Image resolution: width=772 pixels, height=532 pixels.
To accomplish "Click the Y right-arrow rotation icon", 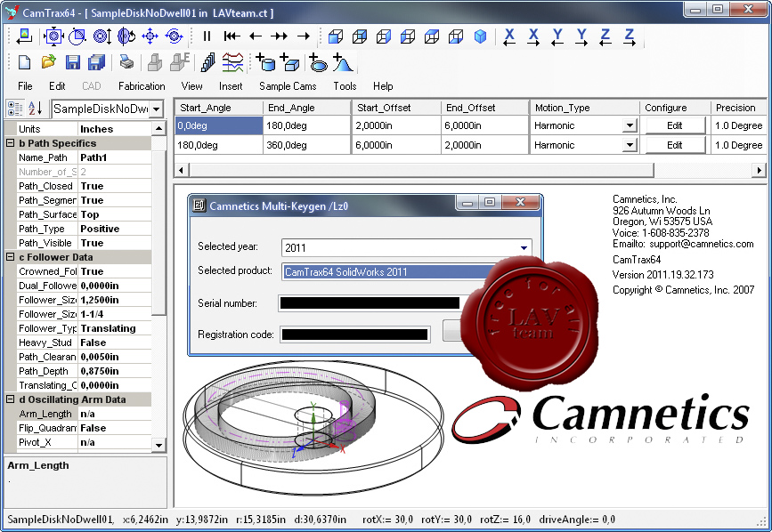I will pyautogui.click(x=581, y=36).
